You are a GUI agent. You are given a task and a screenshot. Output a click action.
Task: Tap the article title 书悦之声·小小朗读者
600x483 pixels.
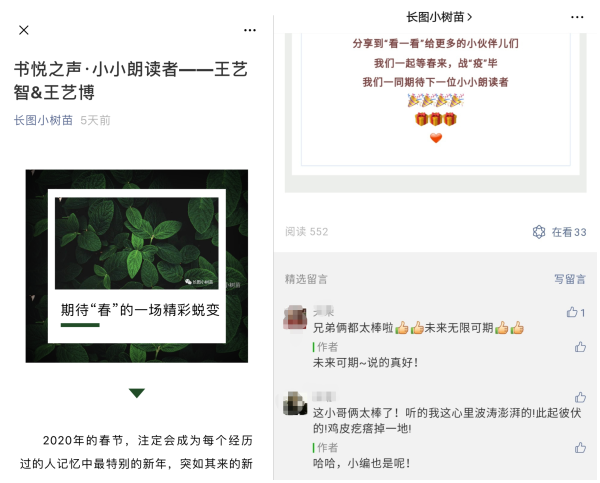coord(131,81)
